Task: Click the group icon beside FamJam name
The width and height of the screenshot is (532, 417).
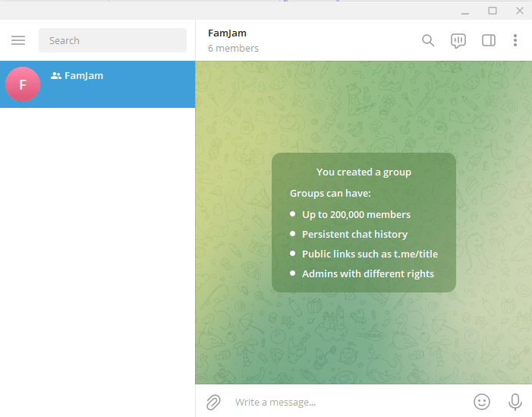Action: 56,76
